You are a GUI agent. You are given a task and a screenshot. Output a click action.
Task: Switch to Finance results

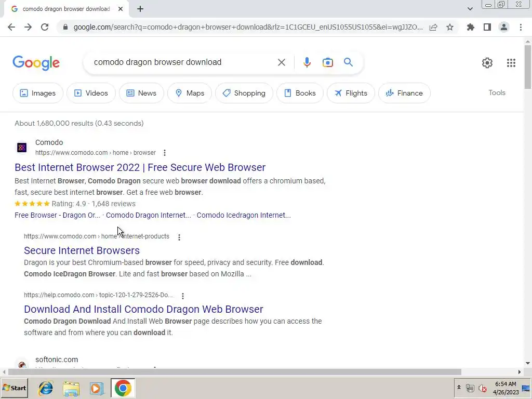(404, 93)
